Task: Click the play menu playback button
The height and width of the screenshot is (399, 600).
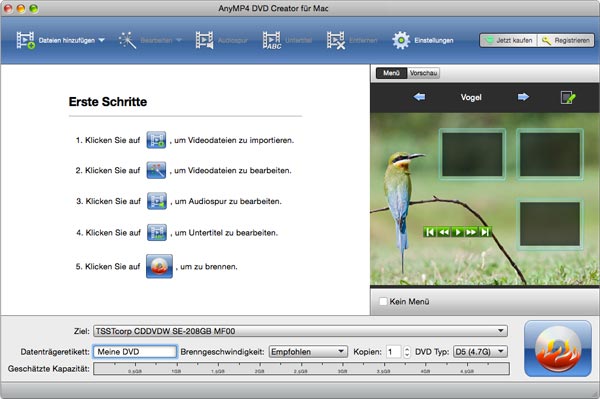Action: coord(458,232)
